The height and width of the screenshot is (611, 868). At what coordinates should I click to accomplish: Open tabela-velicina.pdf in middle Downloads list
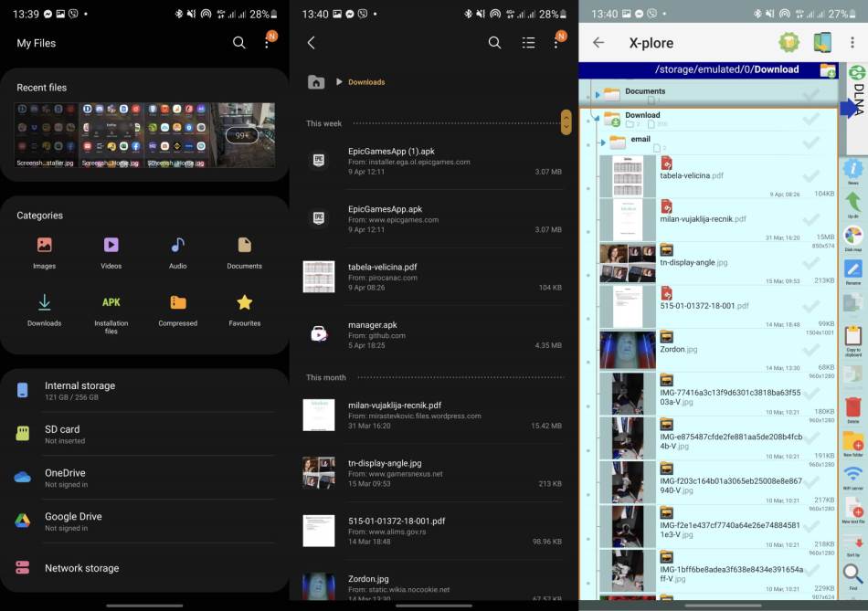coord(434,277)
